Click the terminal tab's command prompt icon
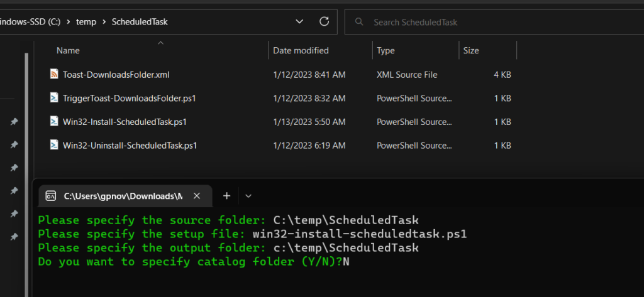This screenshot has width=644, height=297. click(52, 196)
